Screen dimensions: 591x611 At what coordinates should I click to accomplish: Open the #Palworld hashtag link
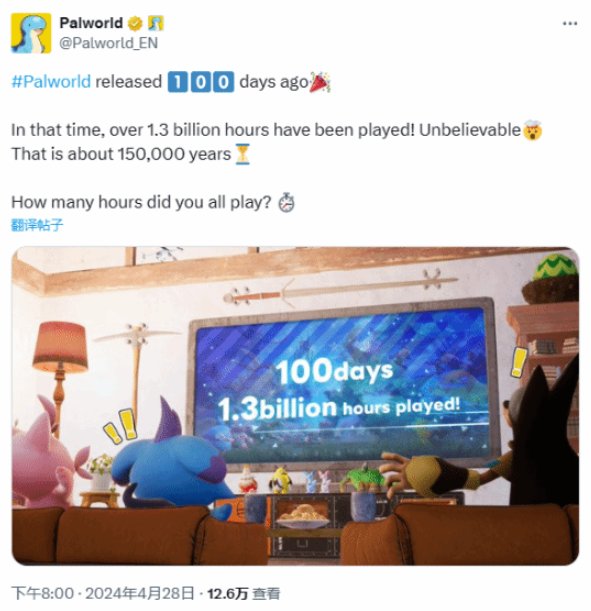[51, 82]
